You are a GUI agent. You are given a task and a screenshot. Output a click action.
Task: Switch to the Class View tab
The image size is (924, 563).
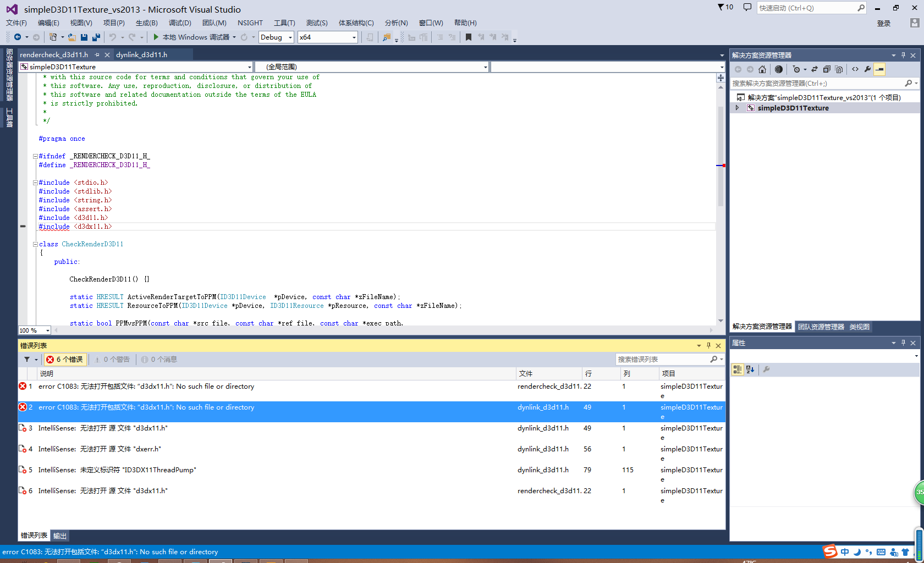click(860, 327)
